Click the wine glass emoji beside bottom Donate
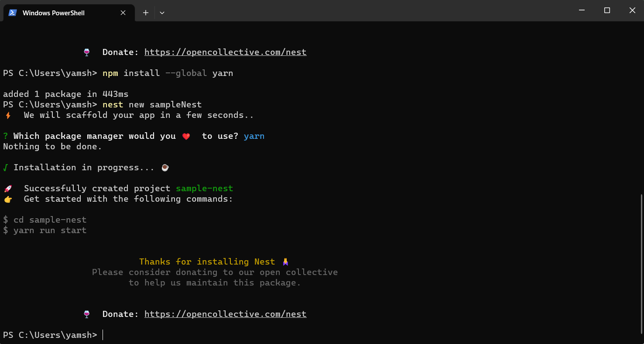The width and height of the screenshot is (644, 344). (86, 314)
